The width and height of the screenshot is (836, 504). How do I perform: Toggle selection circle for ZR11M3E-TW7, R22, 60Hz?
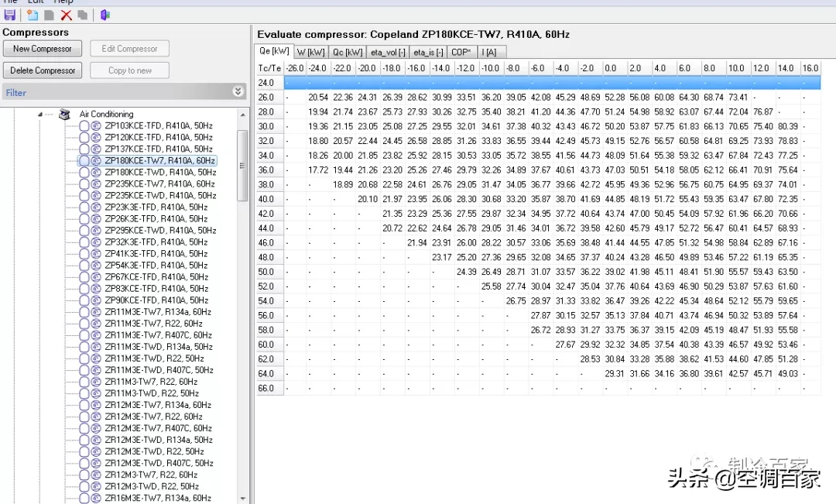(x=84, y=324)
